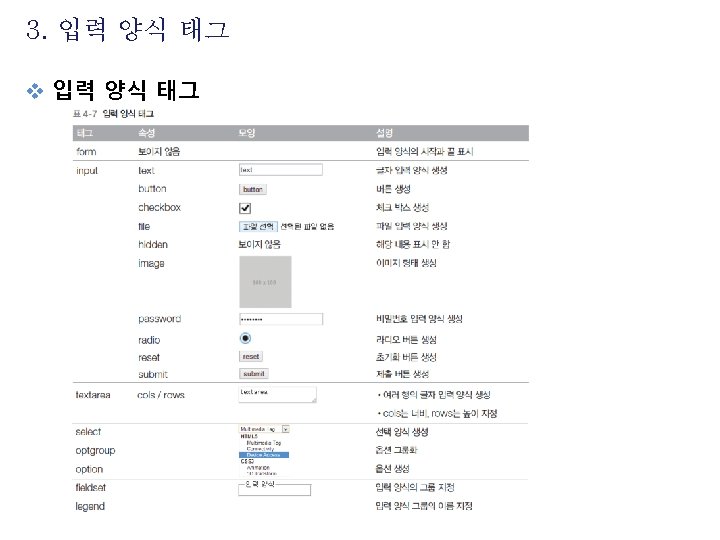Image resolution: width=720 pixels, height=540 pixels.
Task: Click the 'legend' tag cell
Action: pos(90,506)
